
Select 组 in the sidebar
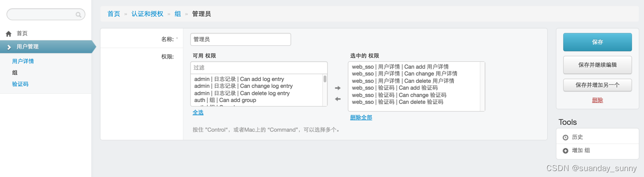tap(15, 72)
